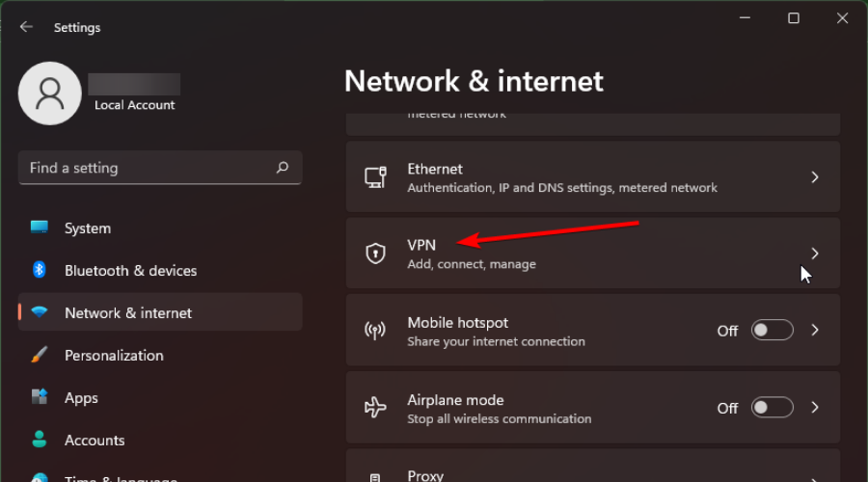868x482 pixels.
Task: Click the Ethernet monitor icon
Action: click(x=375, y=177)
